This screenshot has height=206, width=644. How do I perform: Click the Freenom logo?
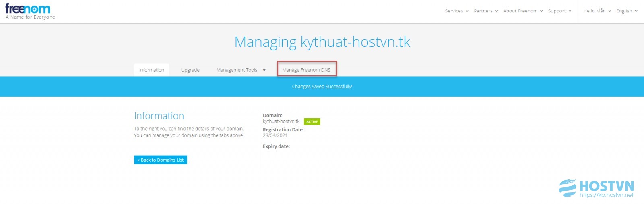click(x=28, y=9)
